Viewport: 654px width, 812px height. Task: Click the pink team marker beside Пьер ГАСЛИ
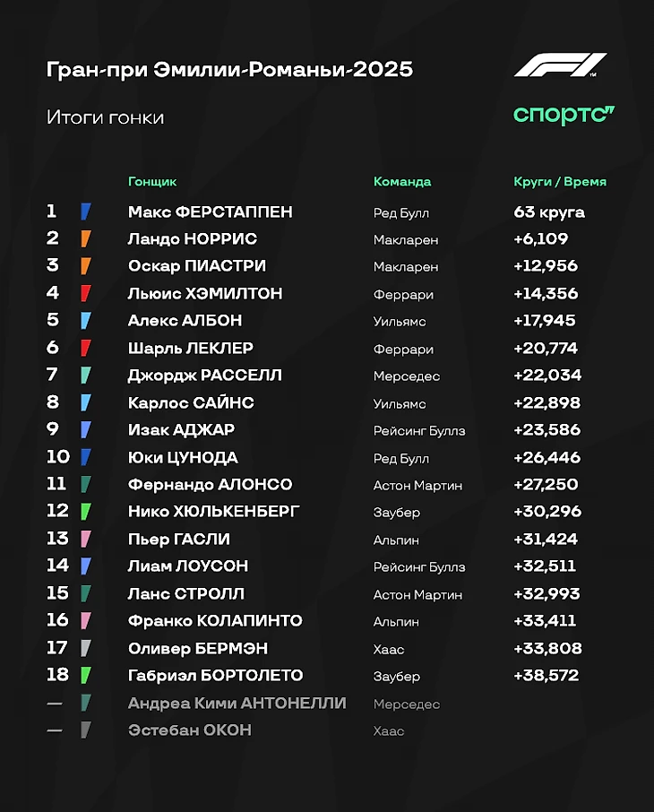[86, 540]
